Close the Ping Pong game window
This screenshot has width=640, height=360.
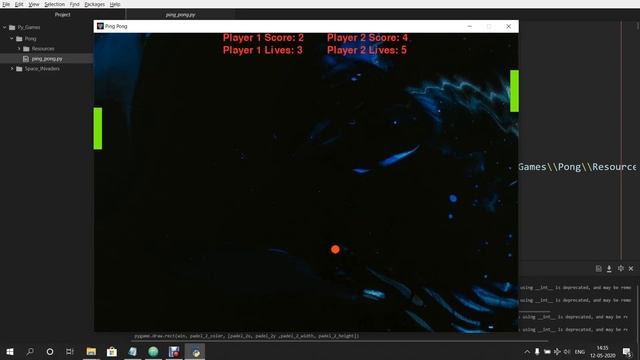point(509,26)
